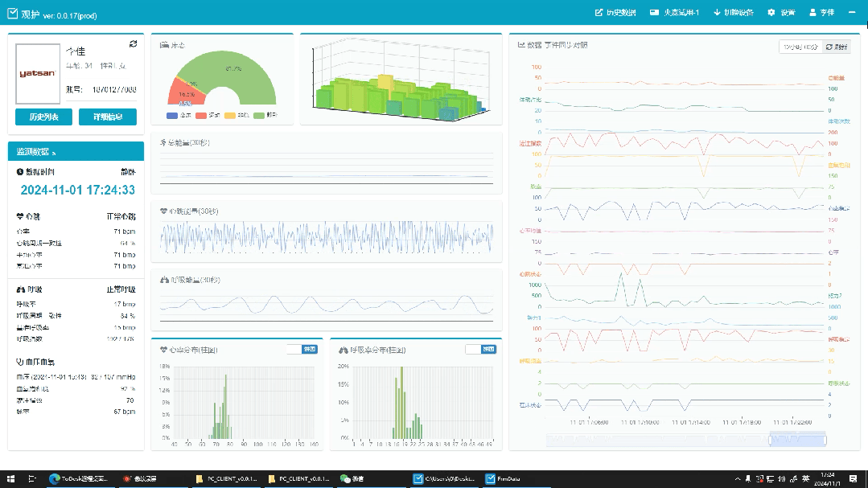Click the 历史列表 history list button

[43, 117]
